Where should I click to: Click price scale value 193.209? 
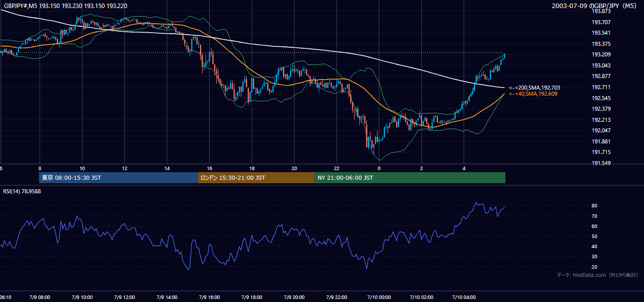coord(602,55)
